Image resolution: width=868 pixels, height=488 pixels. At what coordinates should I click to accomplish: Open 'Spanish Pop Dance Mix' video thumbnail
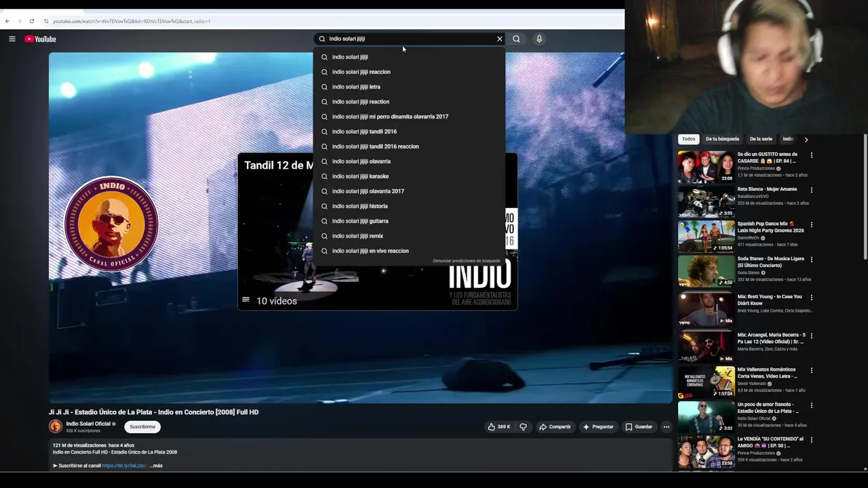coord(706,236)
